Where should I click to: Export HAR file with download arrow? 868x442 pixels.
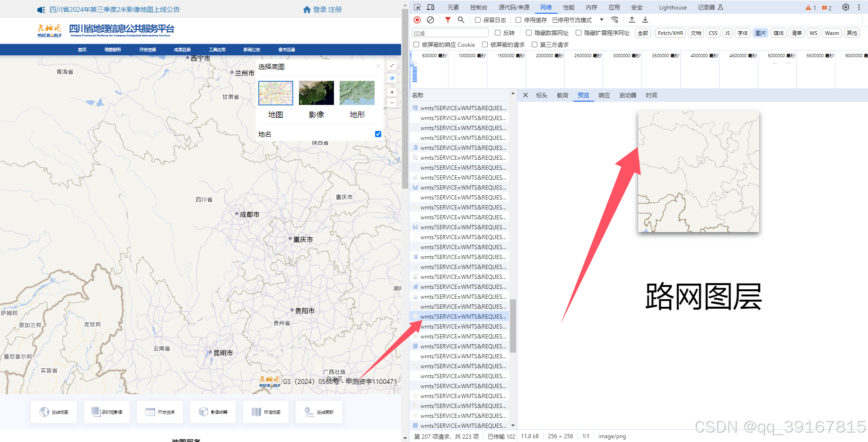645,20
